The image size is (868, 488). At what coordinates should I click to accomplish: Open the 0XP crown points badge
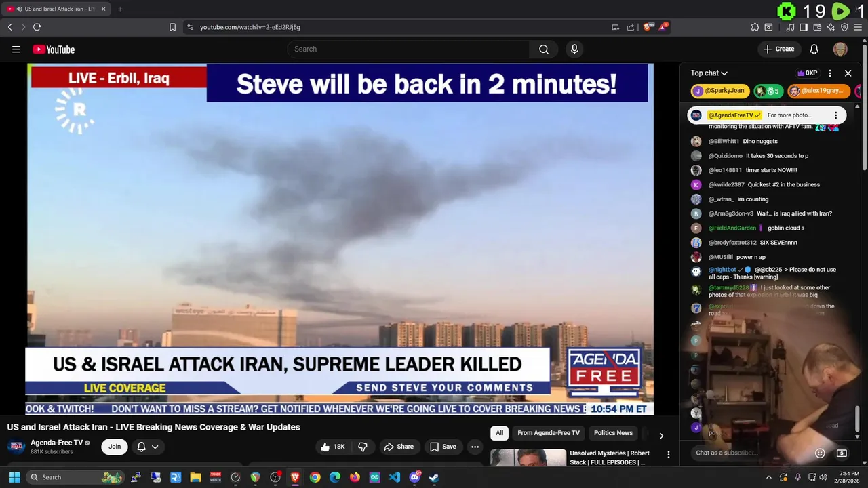[x=808, y=73]
